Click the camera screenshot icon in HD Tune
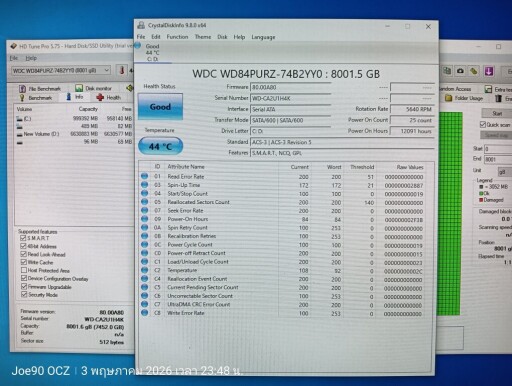The height and width of the screenshot is (386, 512). click(460, 71)
